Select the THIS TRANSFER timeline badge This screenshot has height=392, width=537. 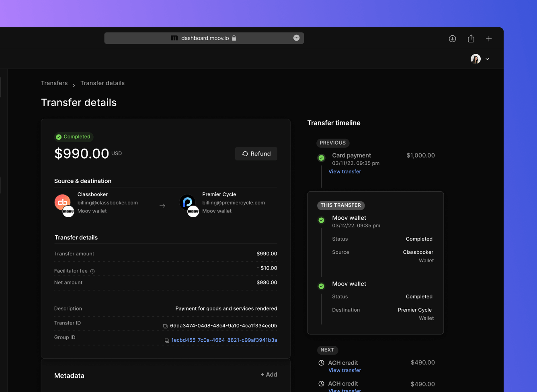point(341,205)
